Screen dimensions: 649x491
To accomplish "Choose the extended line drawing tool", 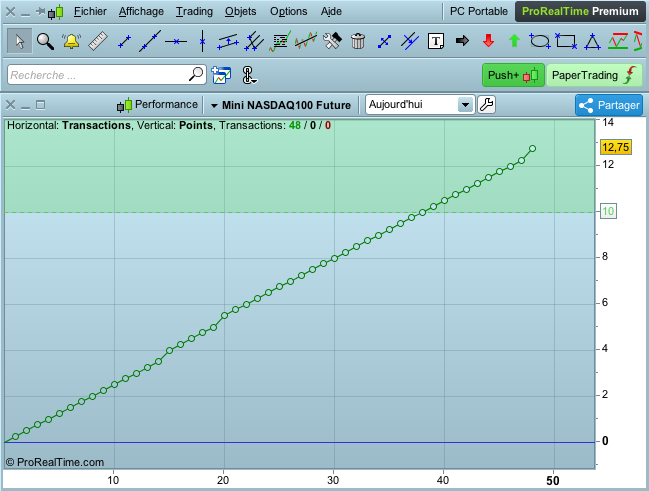I will [149, 41].
